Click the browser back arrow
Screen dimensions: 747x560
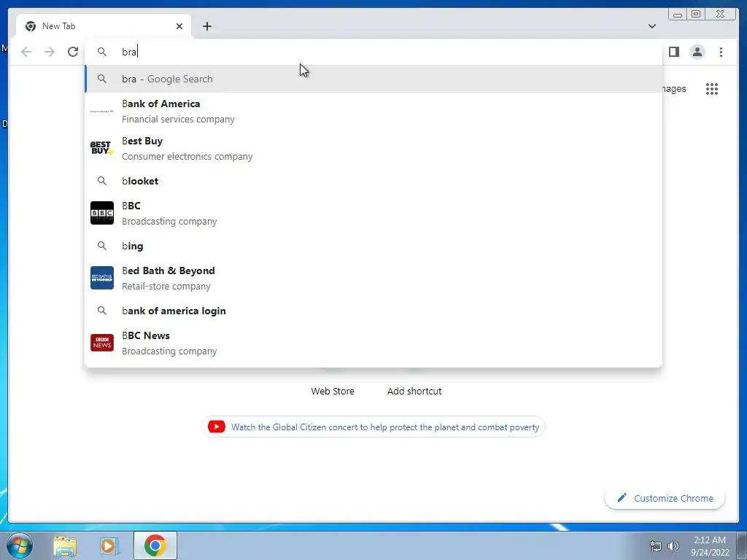(26, 52)
